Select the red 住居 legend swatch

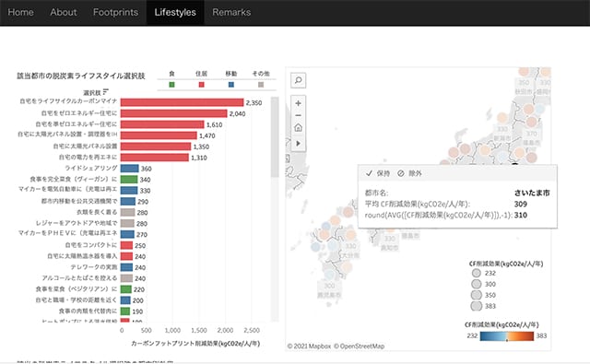201,85
